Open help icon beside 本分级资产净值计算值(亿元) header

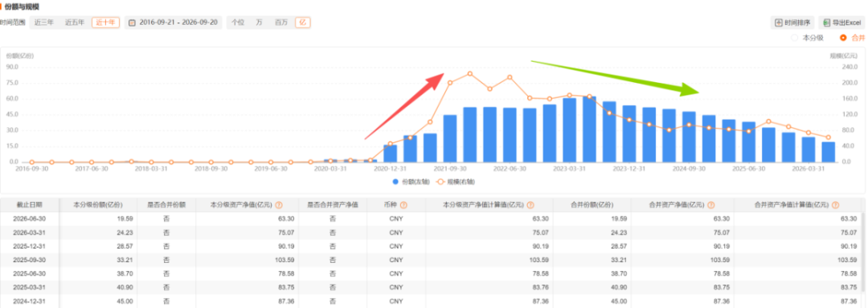click(530, 205)
